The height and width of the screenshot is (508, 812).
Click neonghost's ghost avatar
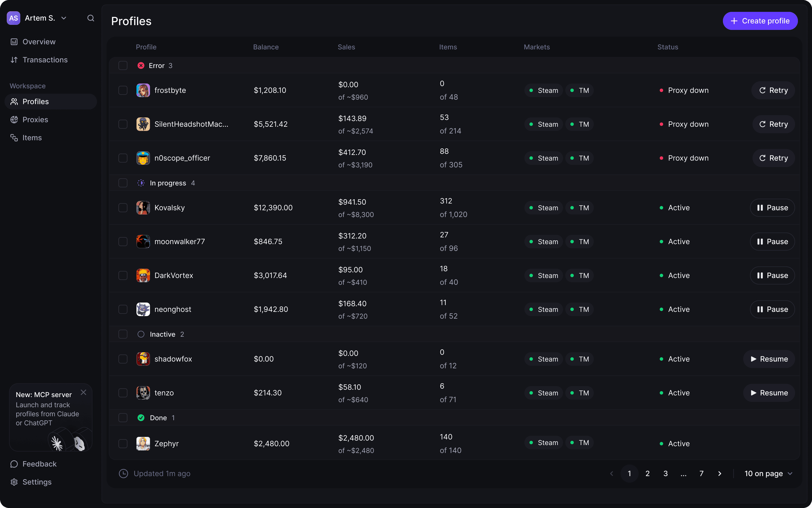143,309
